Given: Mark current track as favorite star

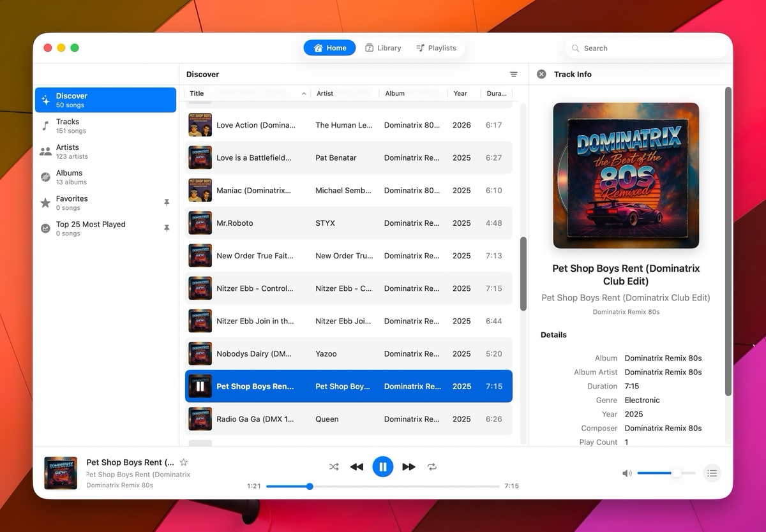Looking at the screenshot, I should (184, 462).
